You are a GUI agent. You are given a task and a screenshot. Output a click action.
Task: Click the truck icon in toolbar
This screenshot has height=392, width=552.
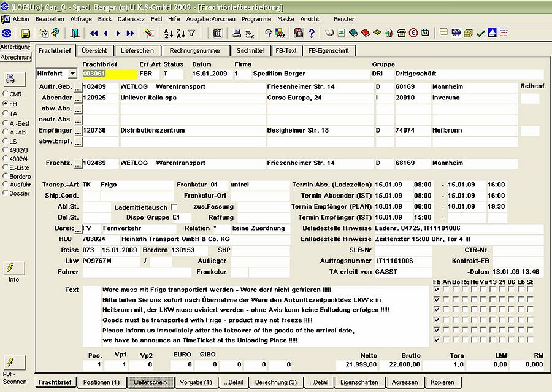pyautogui.click(x=456, y=33)
